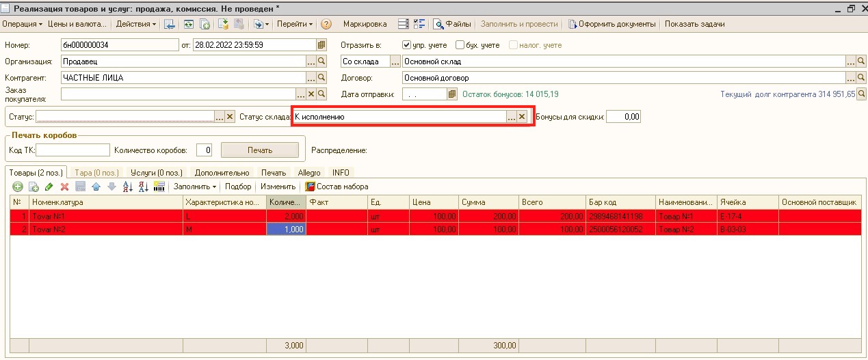This screenshot has width=868, height=360.
Task: Toggle the налог. учете checkbox
Action: coord(513,45)
